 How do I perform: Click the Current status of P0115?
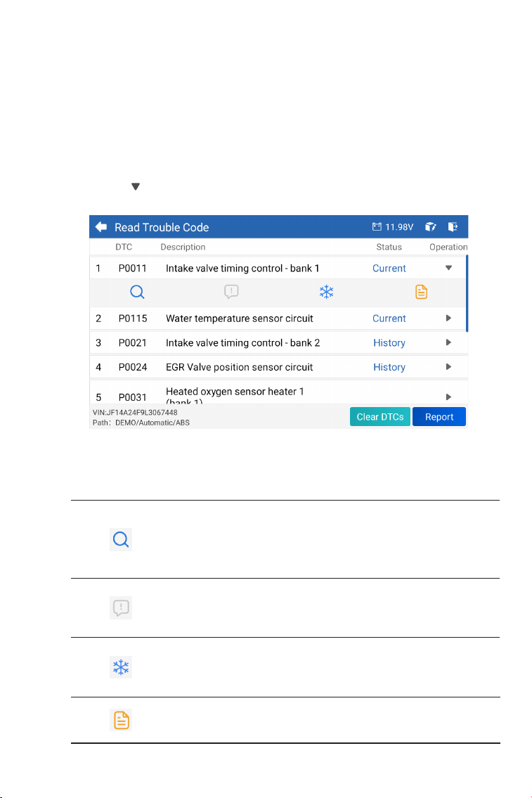(x=389, y=318)
